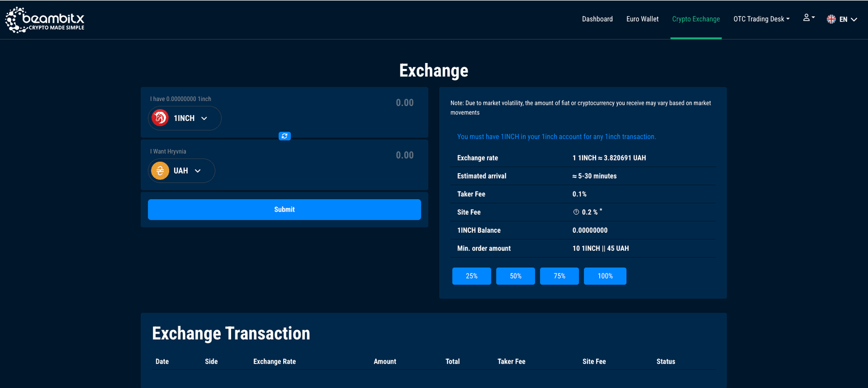This screenshot has height=388, width=868.
Task: Click the Date column header
Action: click(162, 361)
